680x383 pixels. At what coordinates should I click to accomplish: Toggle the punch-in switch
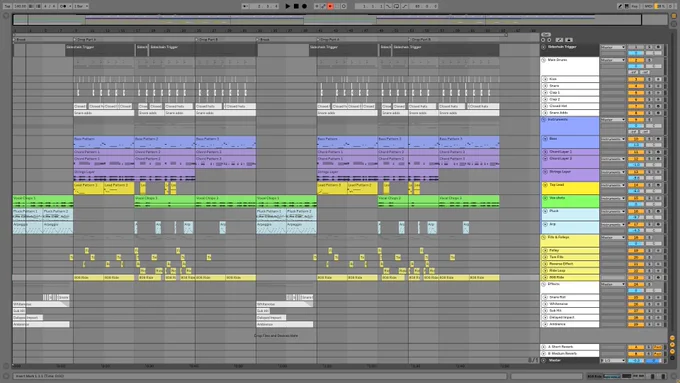(x=389, y=6)
